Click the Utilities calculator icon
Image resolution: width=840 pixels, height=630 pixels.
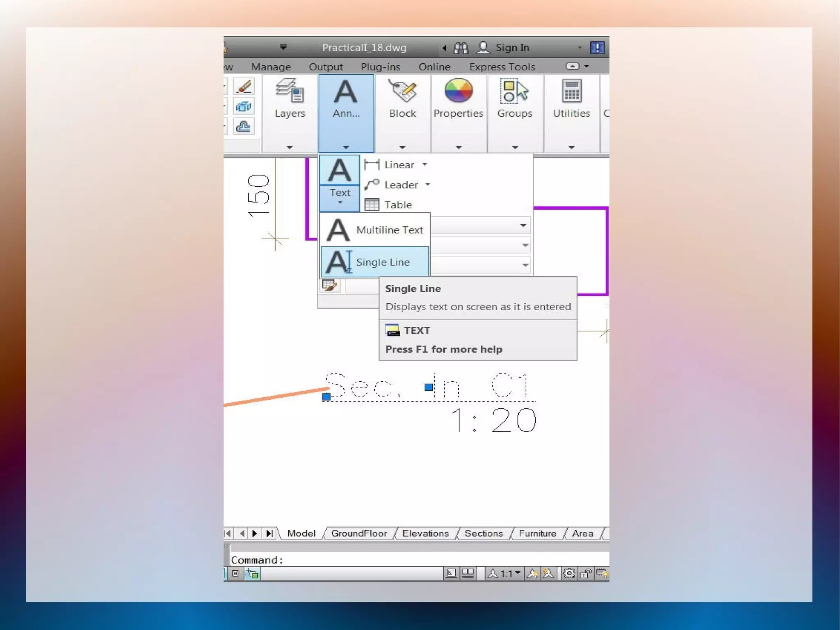(571, 91)
